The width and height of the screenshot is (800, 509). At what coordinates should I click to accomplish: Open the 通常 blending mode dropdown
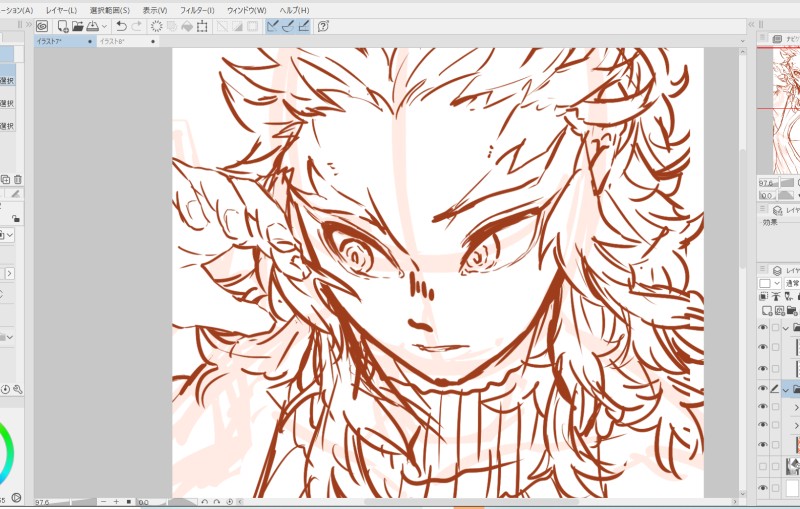coord(792,283)
